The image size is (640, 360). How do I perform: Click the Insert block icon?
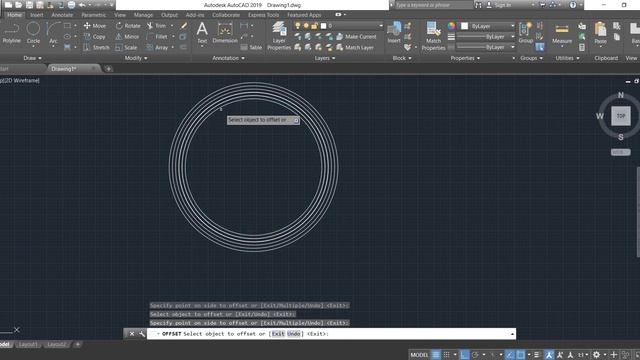click(x=394, y=33)
